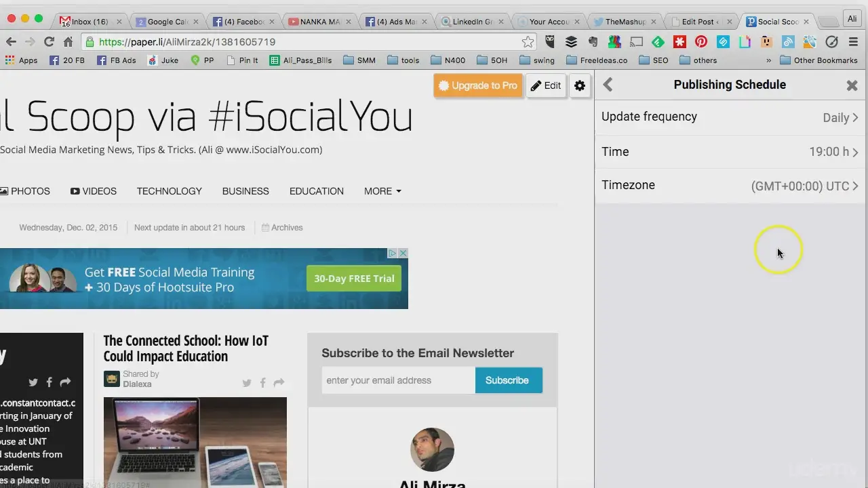Open the Time 19:00 h setting
The height and width of the screenshot is (488, 868).
(x=730, y=152)
